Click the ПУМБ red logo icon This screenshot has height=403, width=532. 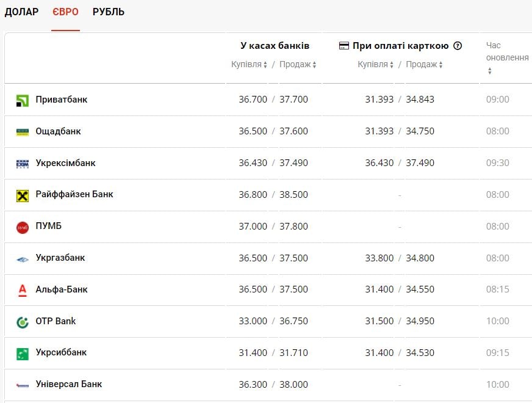(x=23, y=227)
